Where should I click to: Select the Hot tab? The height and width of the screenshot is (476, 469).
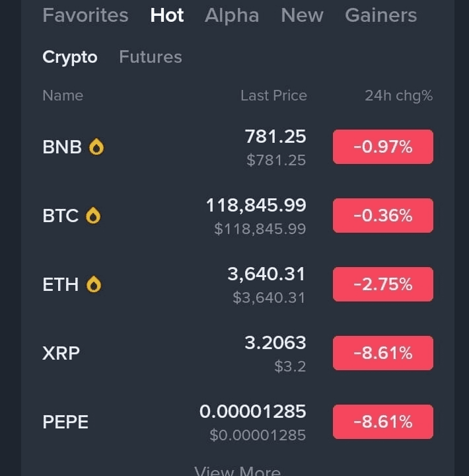pyautogui.click(x=167, y=15)
